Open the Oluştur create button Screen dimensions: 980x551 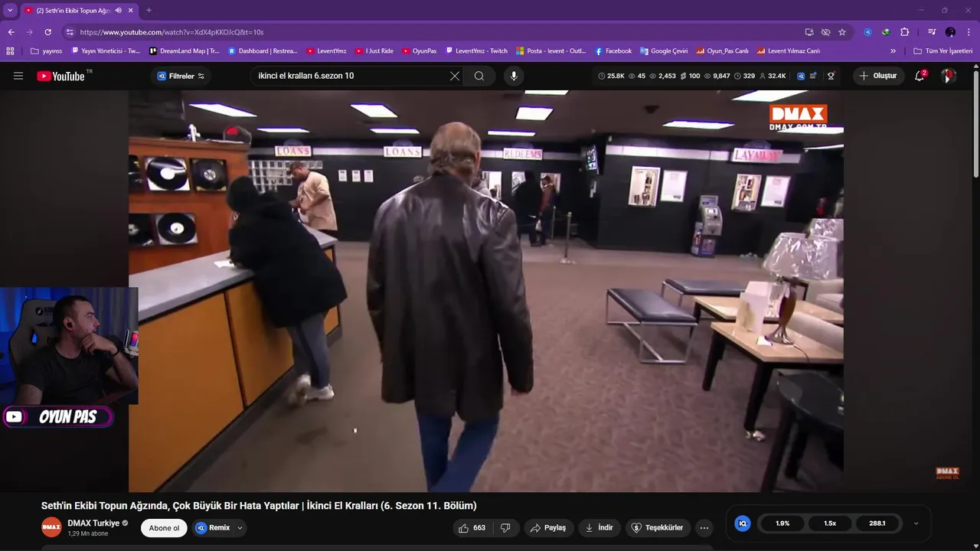[x=877, y=76]
